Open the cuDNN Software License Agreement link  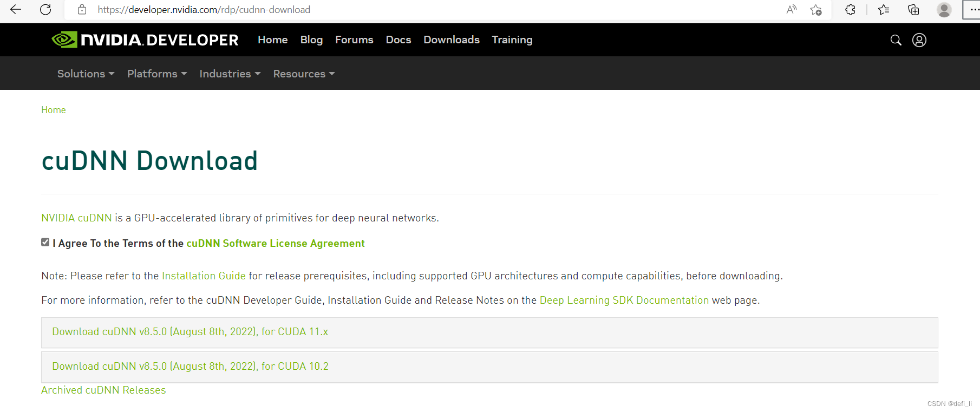point(276,243)
